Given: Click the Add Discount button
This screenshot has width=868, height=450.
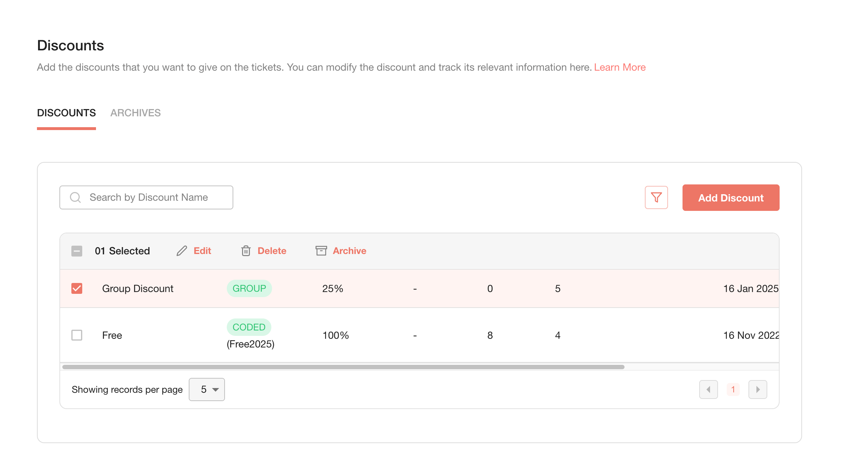Looking at the screenshot, I should click(731, 197).
